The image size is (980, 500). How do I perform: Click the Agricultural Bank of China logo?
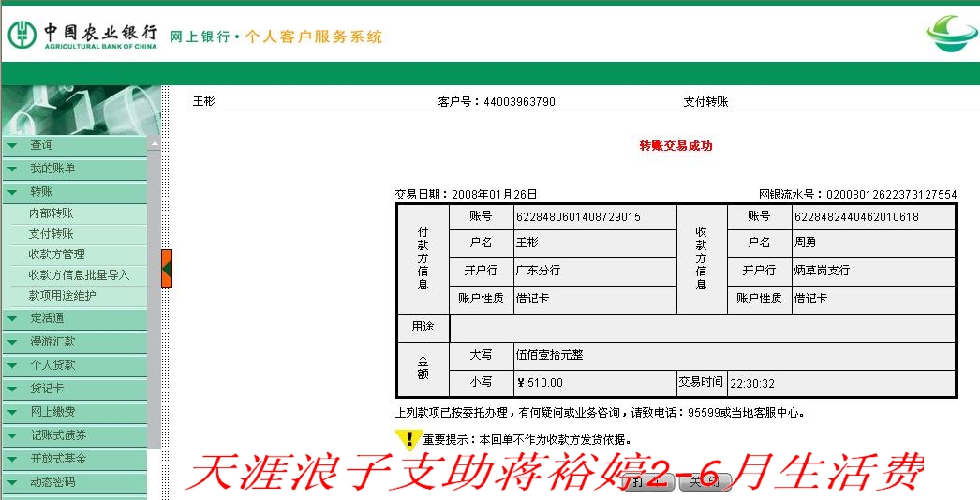82,36
